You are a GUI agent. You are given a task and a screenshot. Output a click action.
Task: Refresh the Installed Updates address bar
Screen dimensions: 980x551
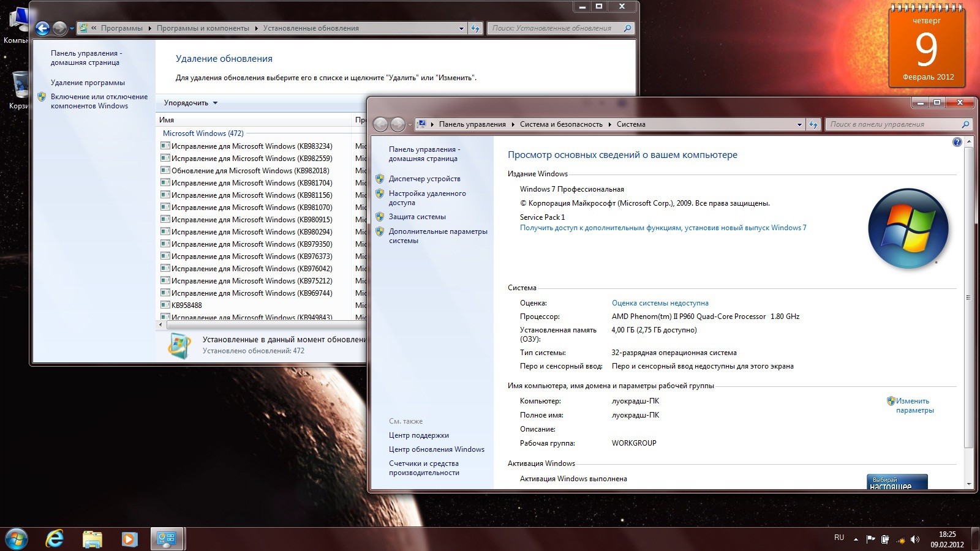pos(475,28)
